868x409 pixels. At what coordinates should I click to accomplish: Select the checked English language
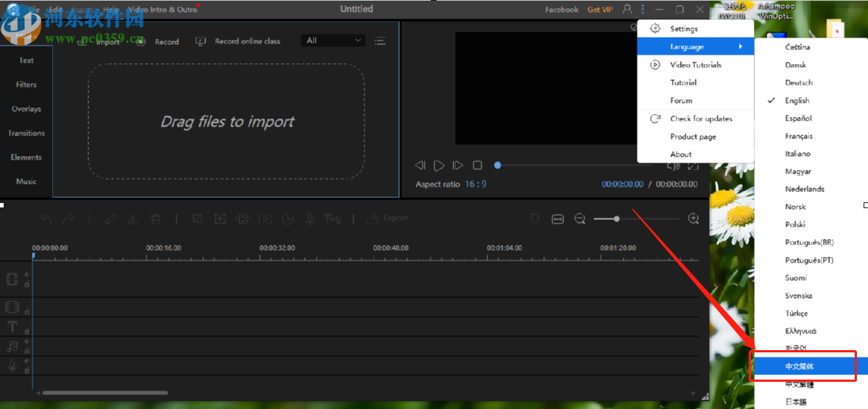[811, 100]
